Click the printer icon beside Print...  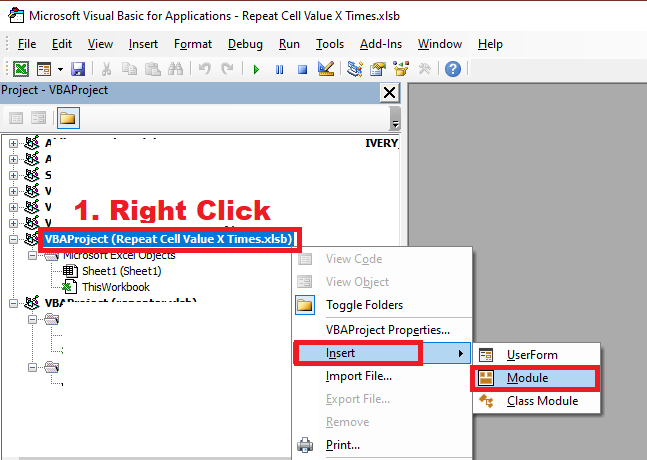(x=305, y=445)
